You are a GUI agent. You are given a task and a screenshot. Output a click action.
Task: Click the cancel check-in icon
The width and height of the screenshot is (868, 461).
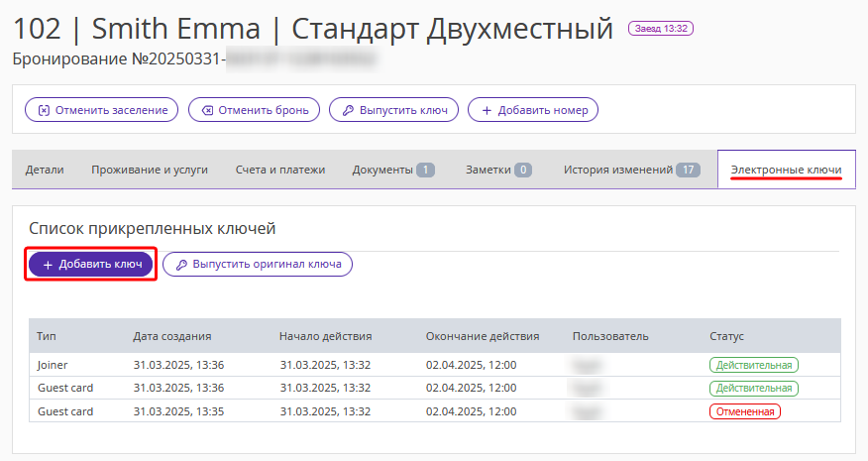click(43, 110)
